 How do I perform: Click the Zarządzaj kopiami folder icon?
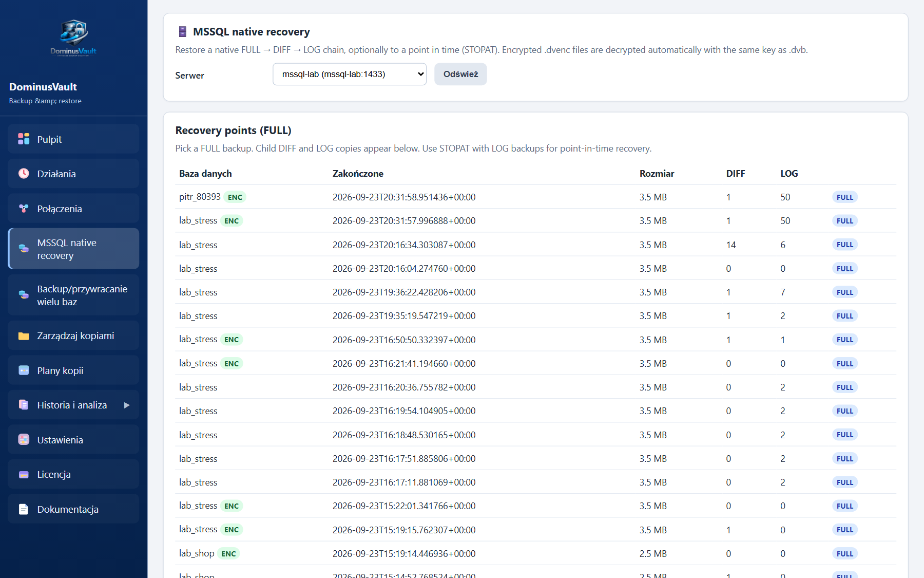24,335
